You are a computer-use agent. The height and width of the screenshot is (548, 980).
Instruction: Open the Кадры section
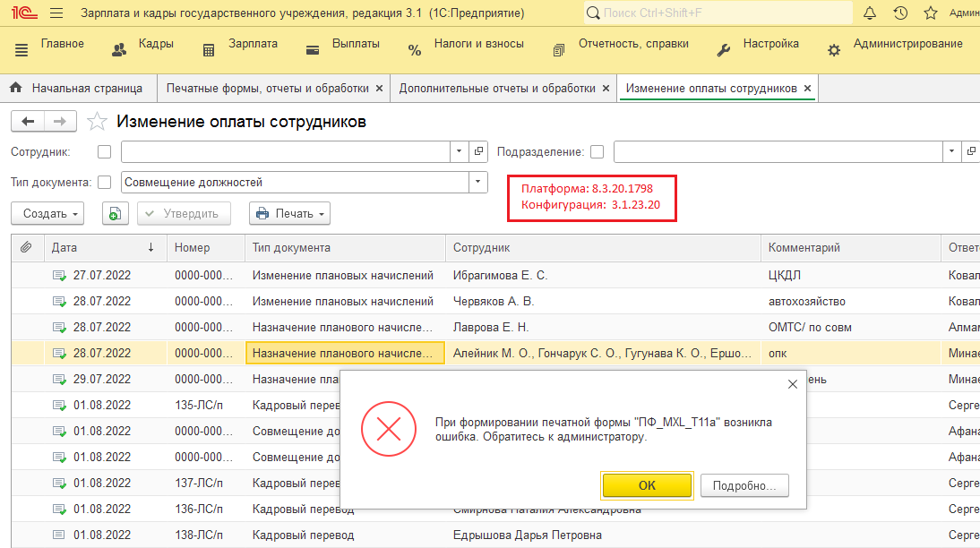[156, 44]
